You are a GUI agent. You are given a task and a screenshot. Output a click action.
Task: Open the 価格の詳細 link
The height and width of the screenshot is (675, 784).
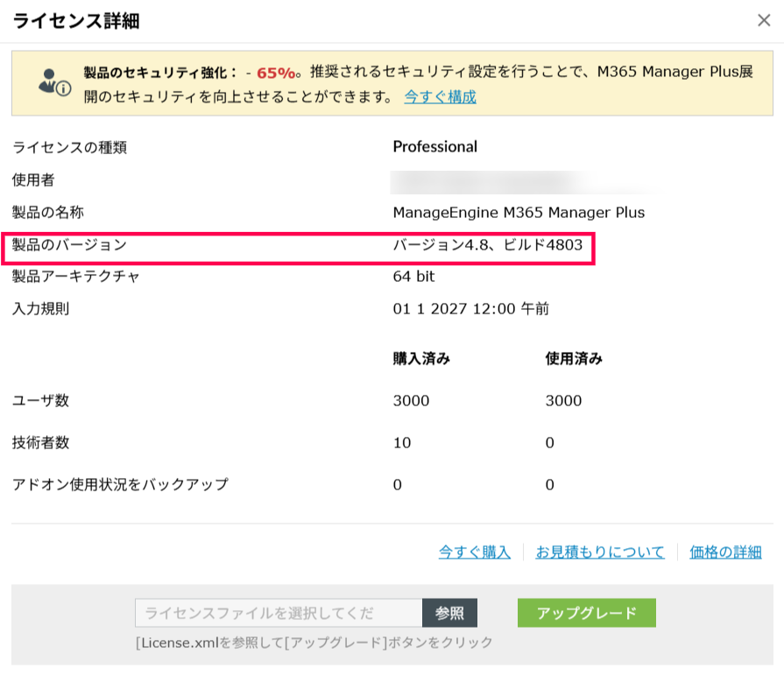725,552
